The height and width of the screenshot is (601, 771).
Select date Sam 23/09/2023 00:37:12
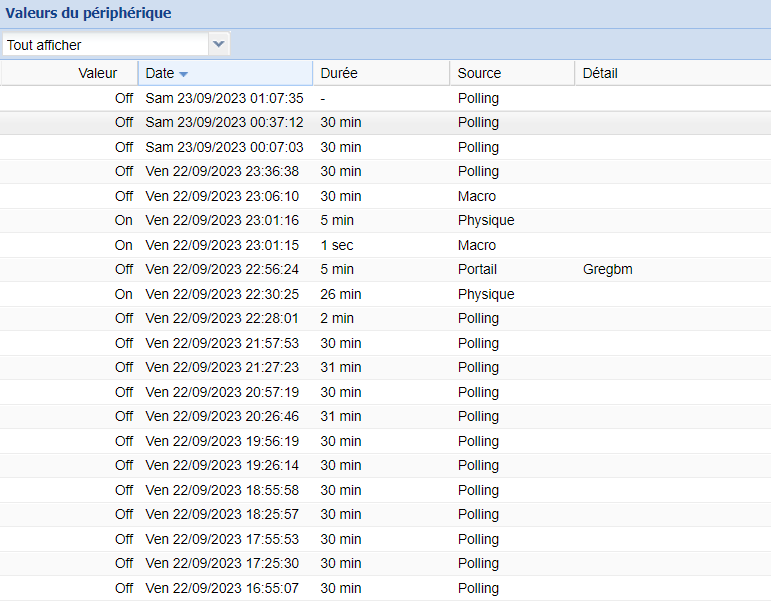click(224, 122)
